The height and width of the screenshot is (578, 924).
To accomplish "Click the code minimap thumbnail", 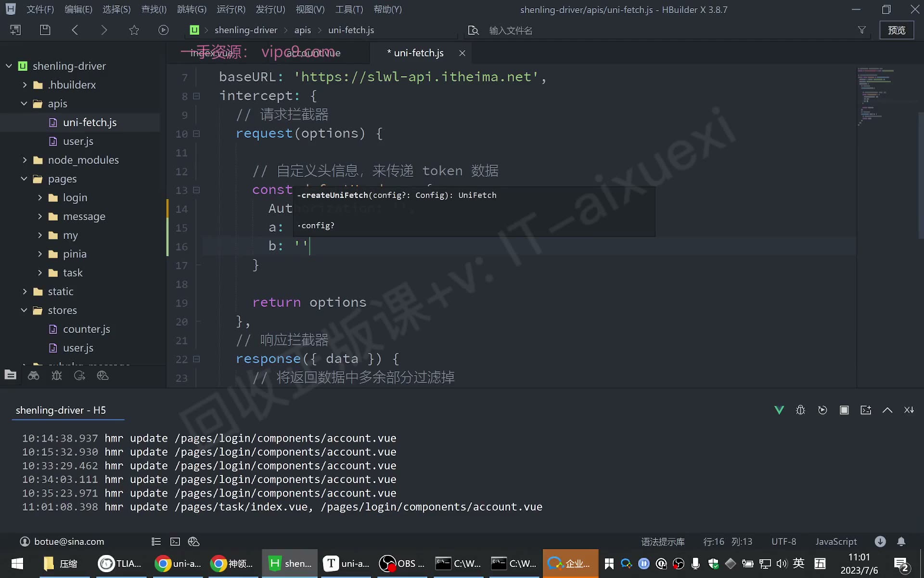I will tap(875, 96).
